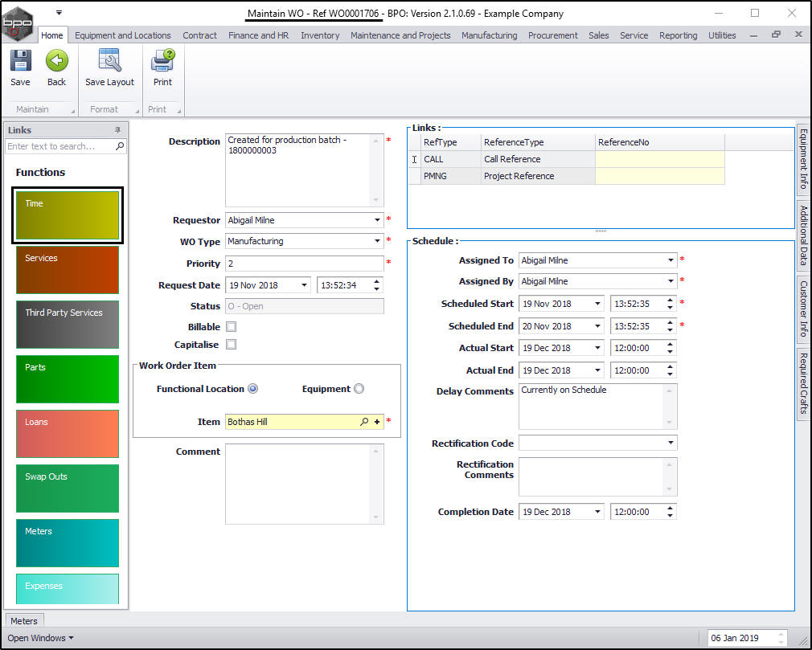
Task: Open the Inventory ribbon tab
Action: 319,35
